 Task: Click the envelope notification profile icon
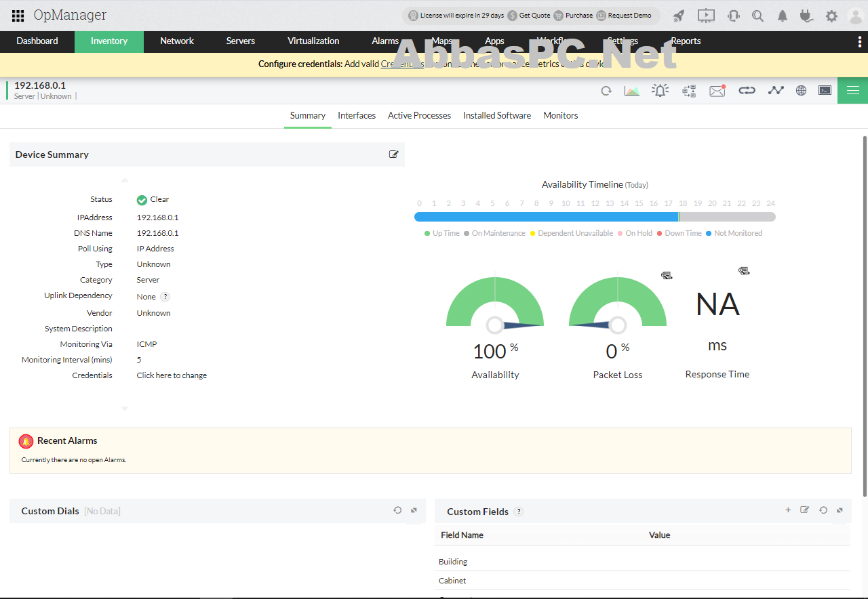[x=717, y=91]
